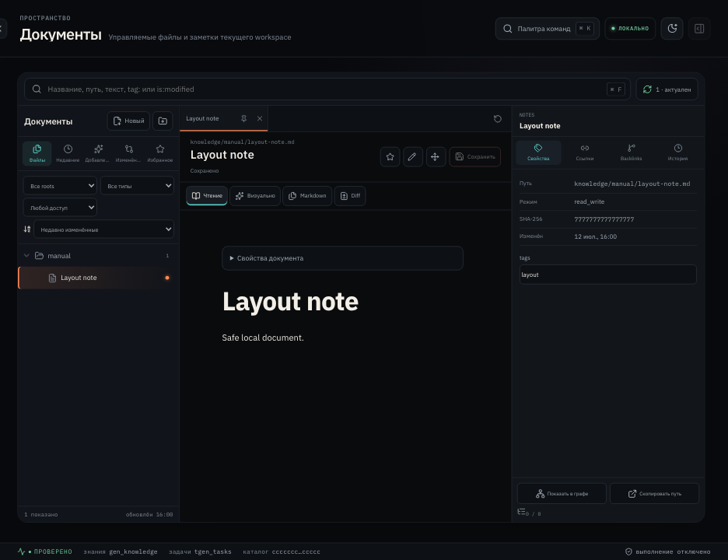Screen dimensions: 728x560
Task: Toggle the sort direction icon
Action: pos(27,229)
